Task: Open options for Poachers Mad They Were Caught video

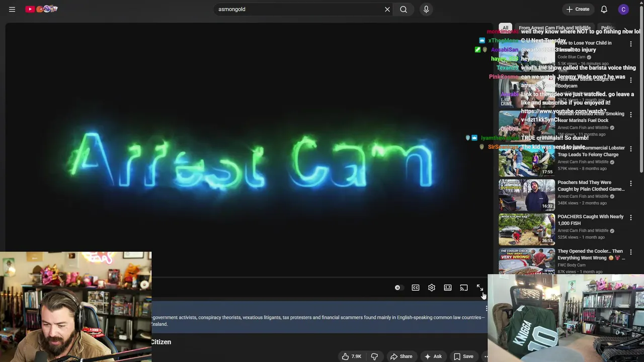Action: pos(630,184)
